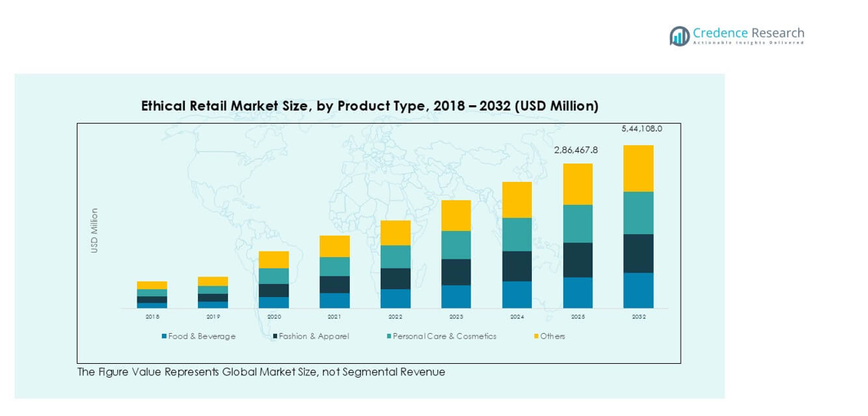
Task: Select the Fashion & Apparel legend label
Action: 314,336
